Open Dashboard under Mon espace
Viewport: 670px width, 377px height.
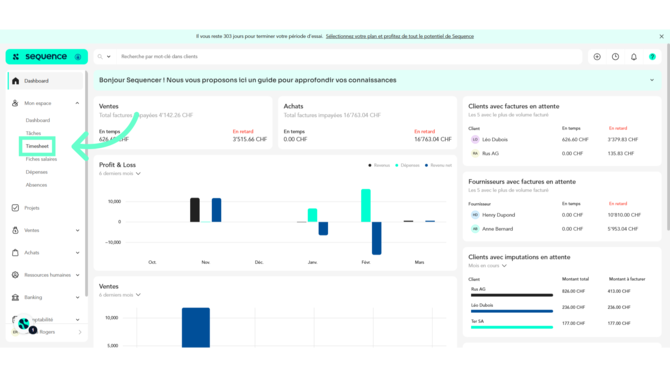coord(38,121)
